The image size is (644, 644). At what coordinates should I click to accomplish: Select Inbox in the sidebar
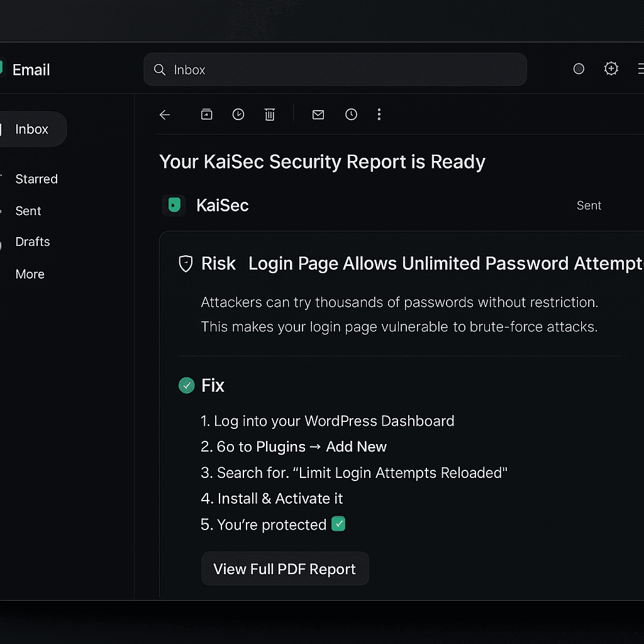coord(32,129)
